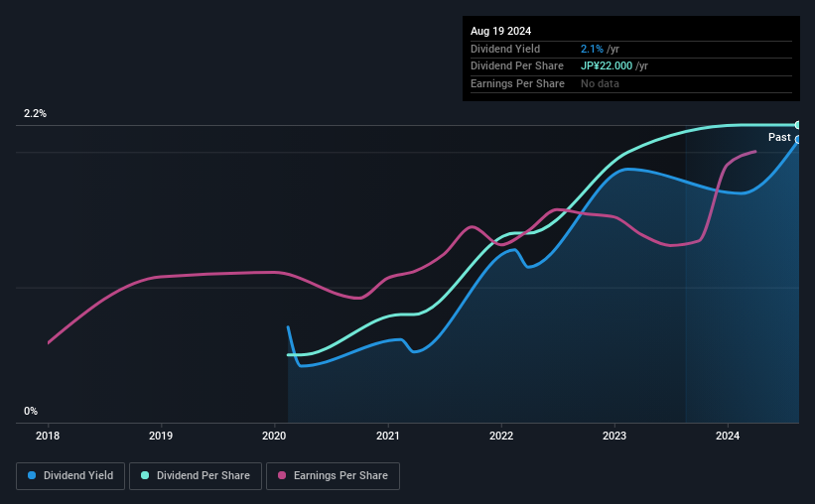This screenshot has width=815, height=504.
Task: Click the teal end-point marker on the chart
Action: tap(797, 125)
